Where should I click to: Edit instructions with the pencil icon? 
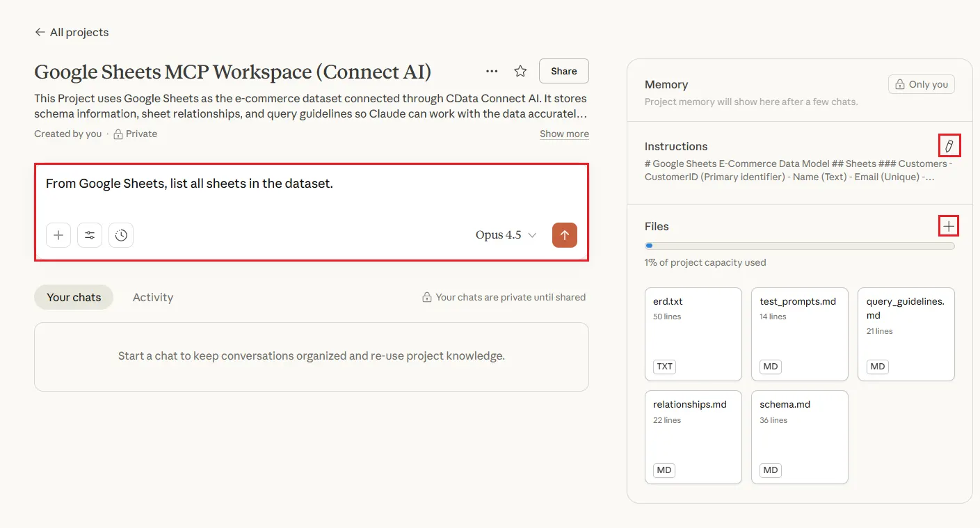click(949, 146)
